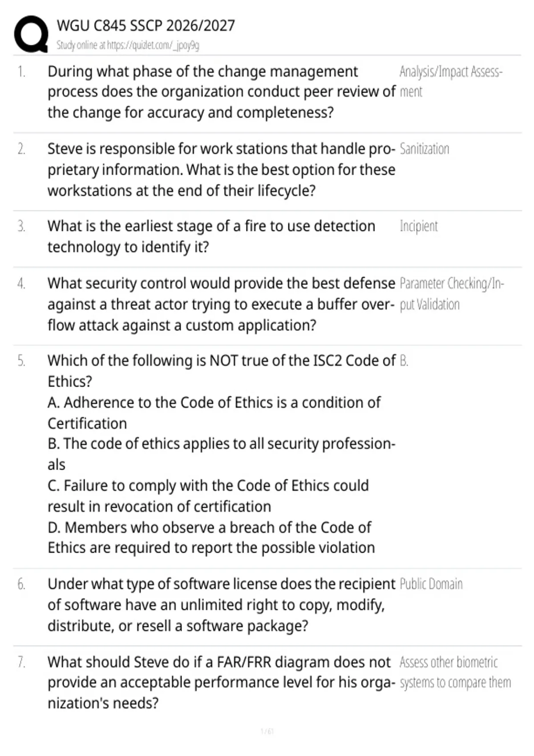Click the page number indicator 1/61
534x756 pixels.
tap(267, 731)
